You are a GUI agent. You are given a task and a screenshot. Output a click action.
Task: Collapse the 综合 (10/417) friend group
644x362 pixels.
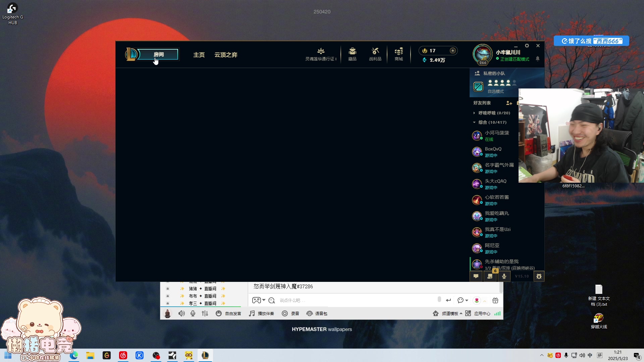click(490, 122)
